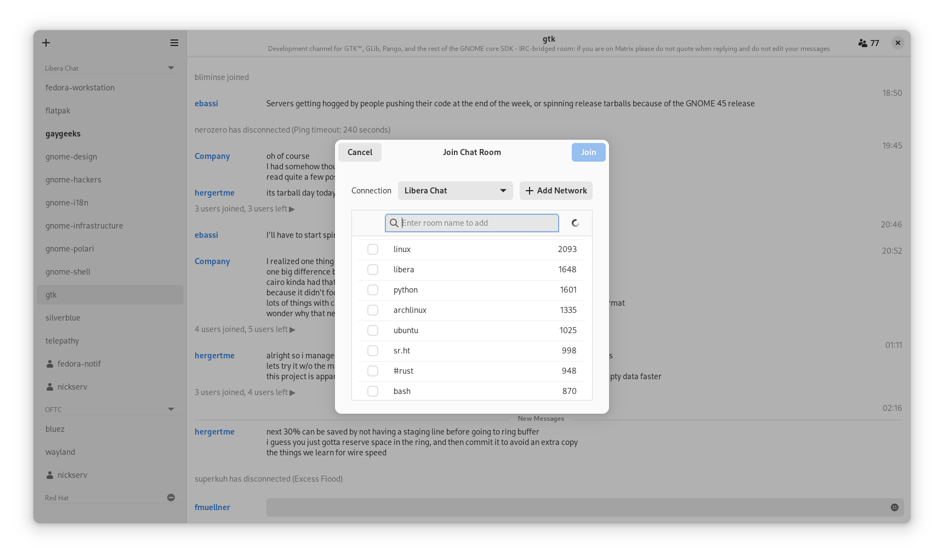
Task: Click the search icon in the room name field
Action: [x=394, y=223]
